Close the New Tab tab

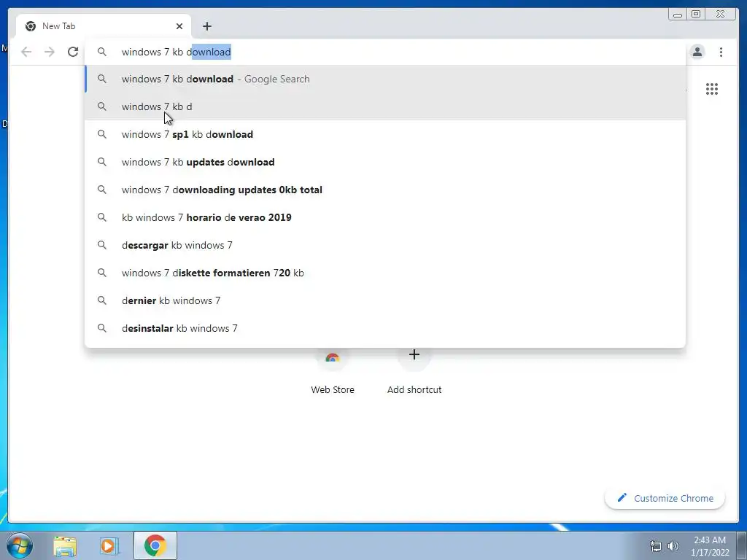coord(179,26)
